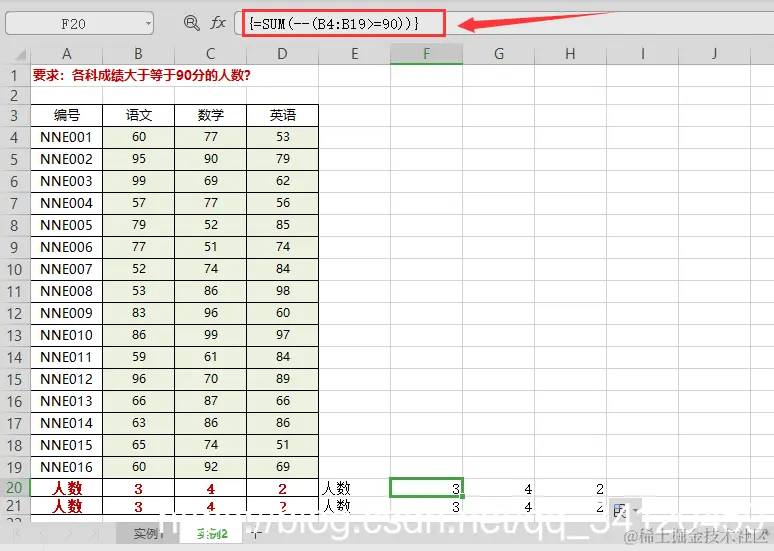Switch to the 实例1 sheet tab
774x551 pixels.
148,534
